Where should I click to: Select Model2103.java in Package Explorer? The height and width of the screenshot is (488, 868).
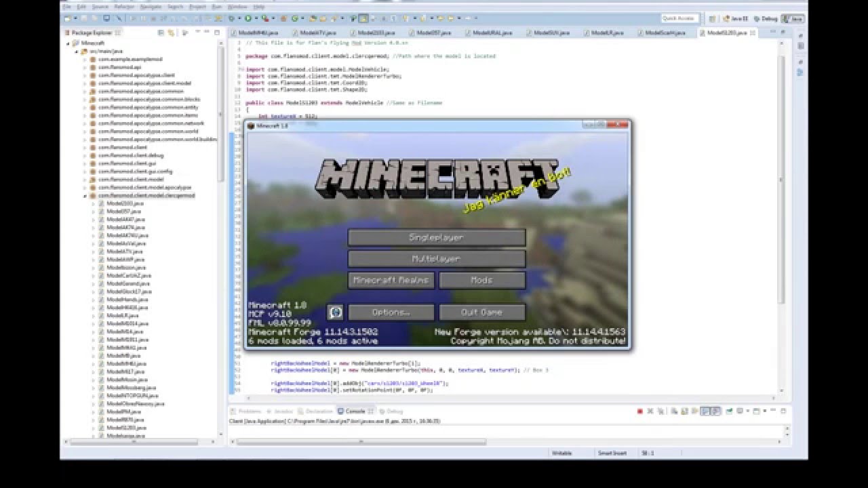(125, 203)
